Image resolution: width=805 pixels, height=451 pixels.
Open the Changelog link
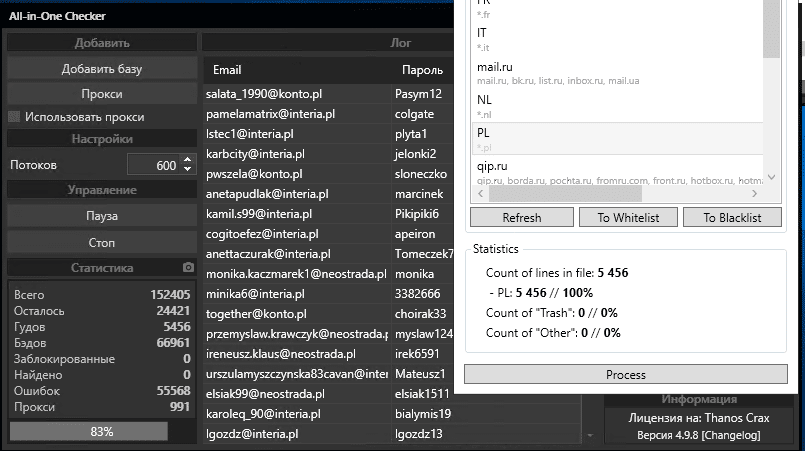[731, 435]
